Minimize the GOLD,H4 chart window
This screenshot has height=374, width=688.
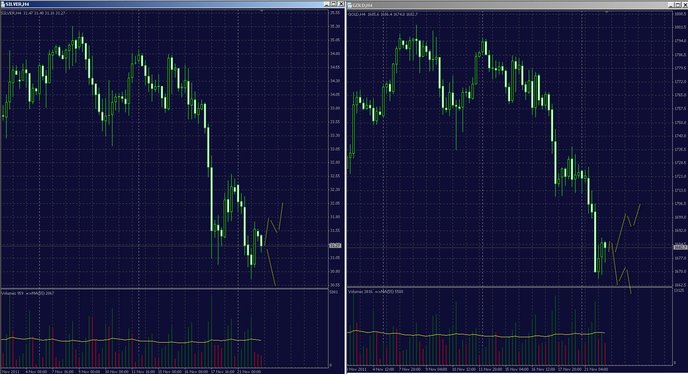point(671,5)
